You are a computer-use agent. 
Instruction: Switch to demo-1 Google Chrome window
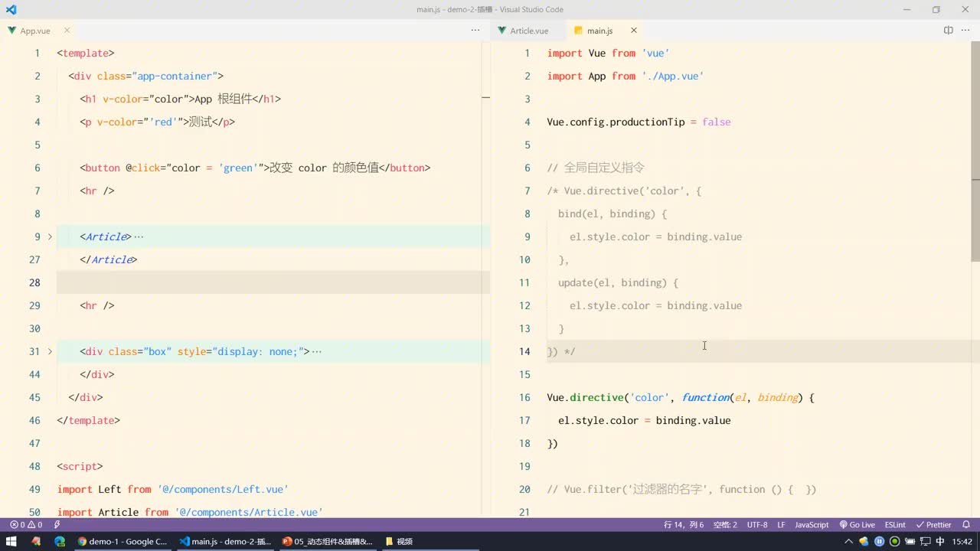[122, 541]
